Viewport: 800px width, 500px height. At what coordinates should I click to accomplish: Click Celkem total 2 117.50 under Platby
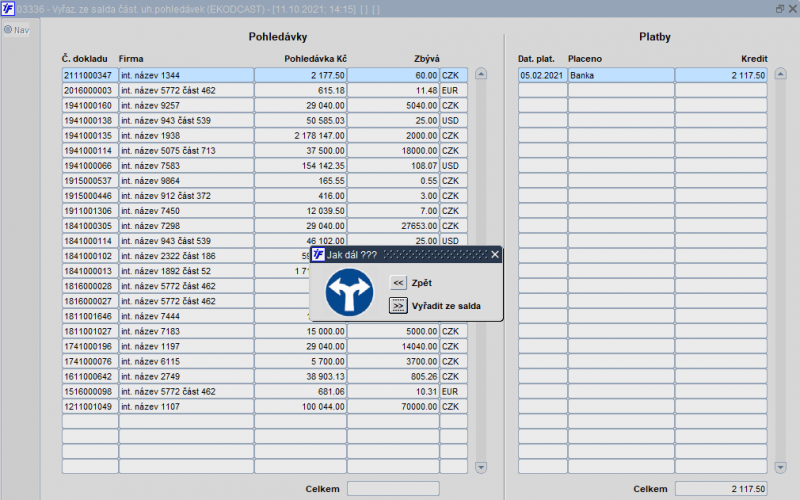coord(720,488)
